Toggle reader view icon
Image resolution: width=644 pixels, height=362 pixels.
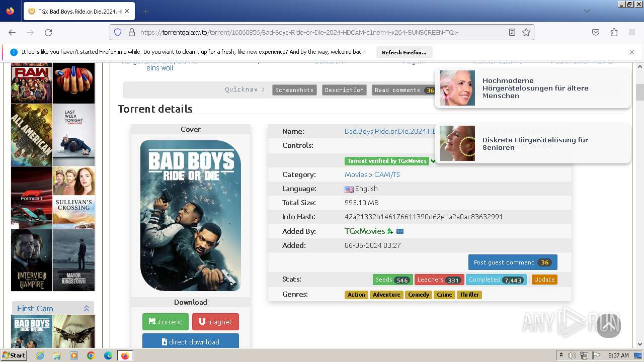point(512,32)
